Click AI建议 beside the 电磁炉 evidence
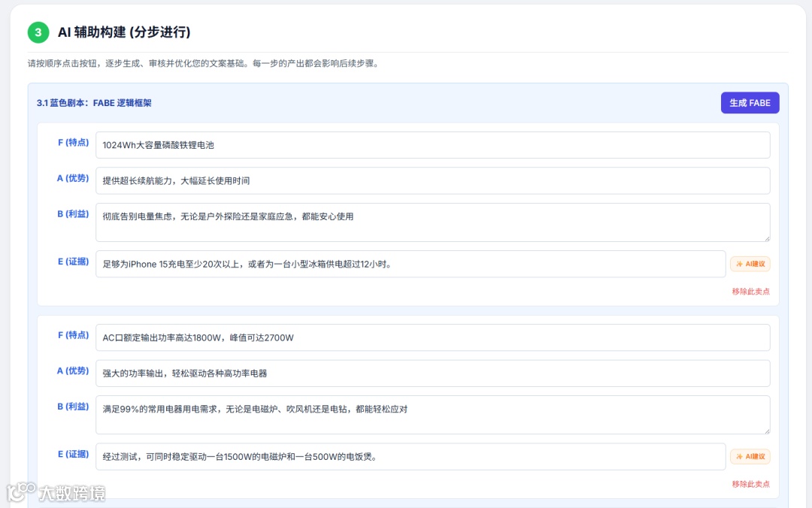812x508 pixels. [750, 457]
